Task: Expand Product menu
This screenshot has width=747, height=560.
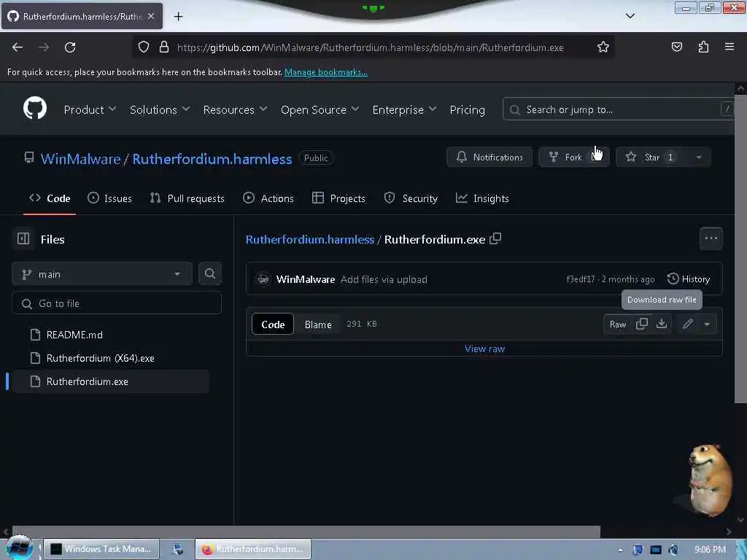Action: (x=90, y=109)
